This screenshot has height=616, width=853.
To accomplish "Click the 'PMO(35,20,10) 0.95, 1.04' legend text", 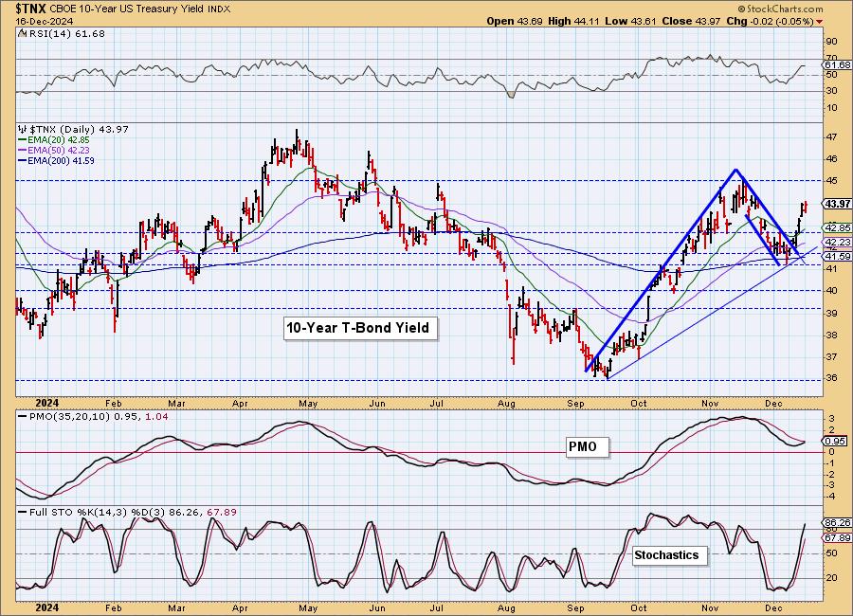I will [x=99, y=417].
